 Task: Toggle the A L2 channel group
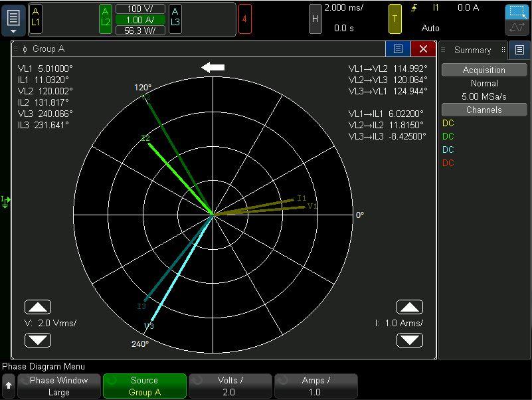click(x=106, y=17)
